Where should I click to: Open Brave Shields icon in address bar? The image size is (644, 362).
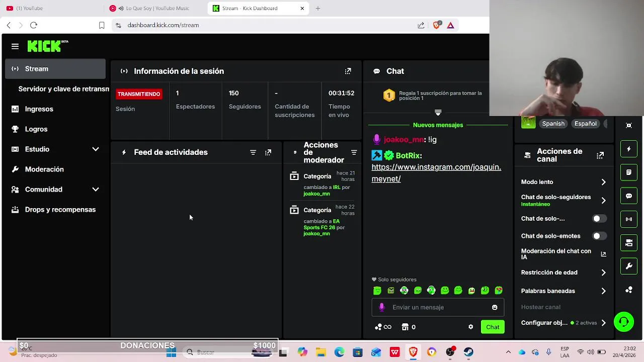[x=437, y=25]
